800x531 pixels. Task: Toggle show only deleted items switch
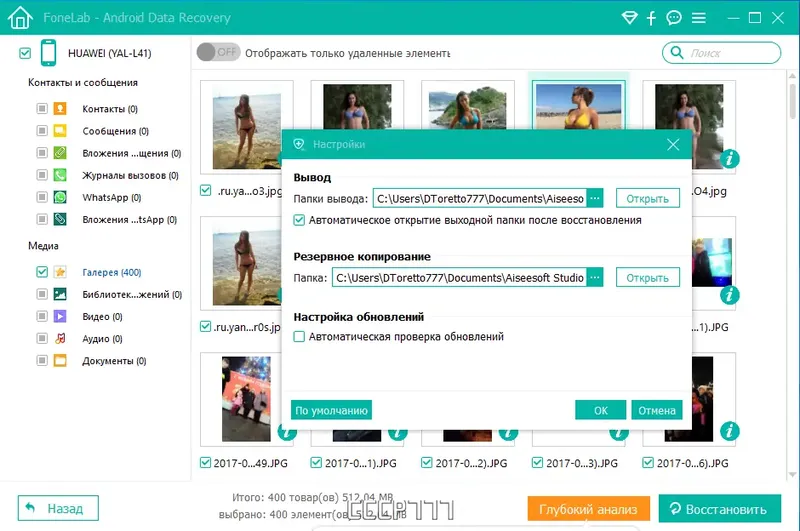218,52
